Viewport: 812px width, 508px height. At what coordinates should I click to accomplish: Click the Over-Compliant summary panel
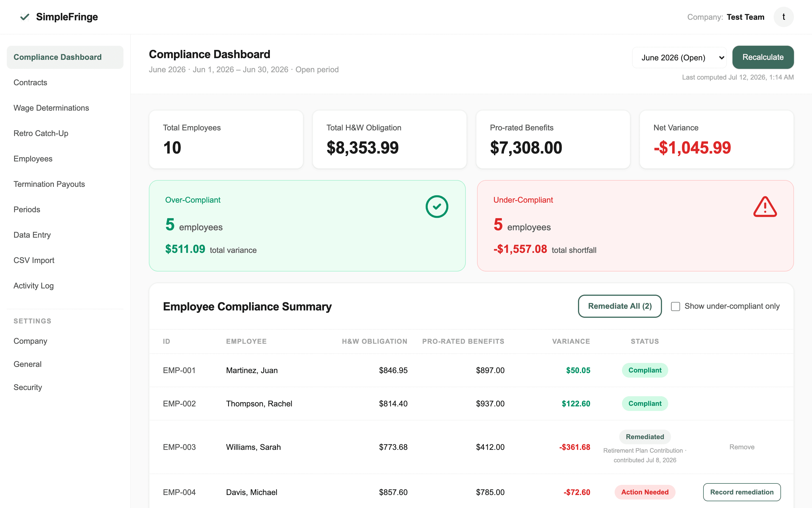pyautogui.click(x=307, y=226)
